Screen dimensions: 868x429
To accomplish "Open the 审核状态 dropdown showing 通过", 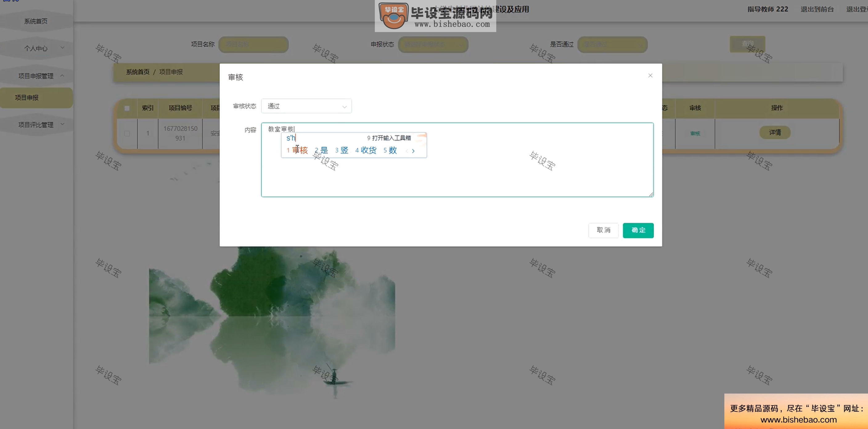I will pos(306,106).
